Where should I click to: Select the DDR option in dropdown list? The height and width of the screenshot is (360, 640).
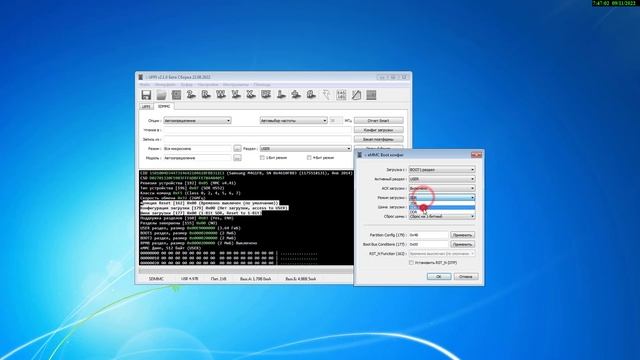(x=442, y=212)
